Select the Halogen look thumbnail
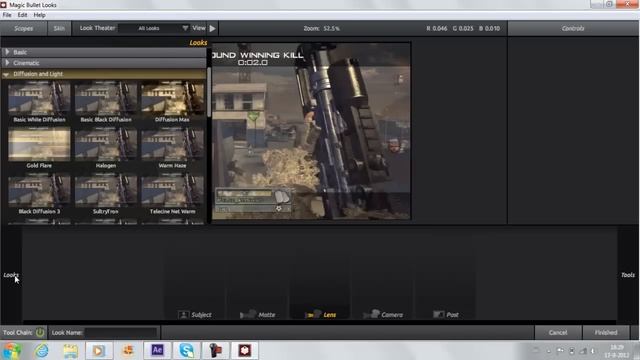The height and width of the screenshot is (360, 640). [x=106, y=144]
